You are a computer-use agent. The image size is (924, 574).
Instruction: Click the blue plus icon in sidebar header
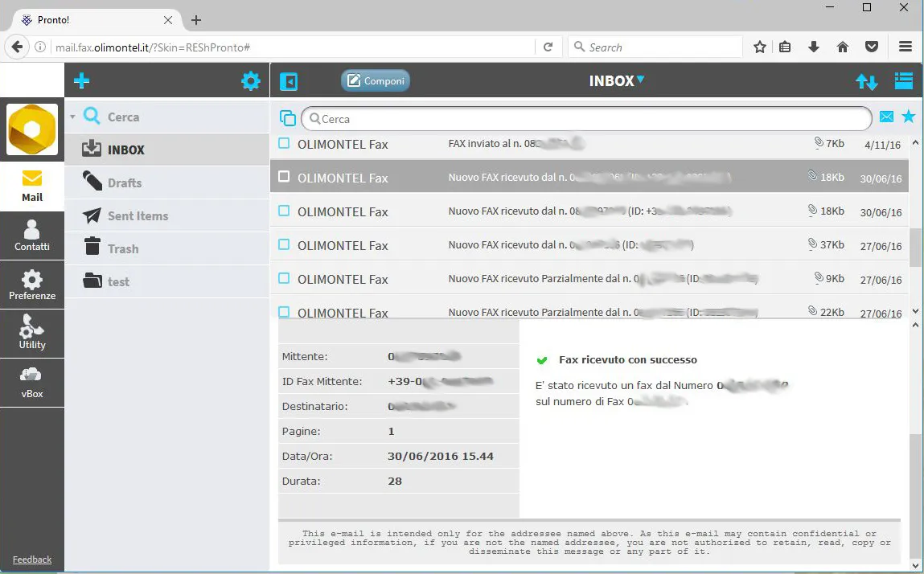pos(81,80)
